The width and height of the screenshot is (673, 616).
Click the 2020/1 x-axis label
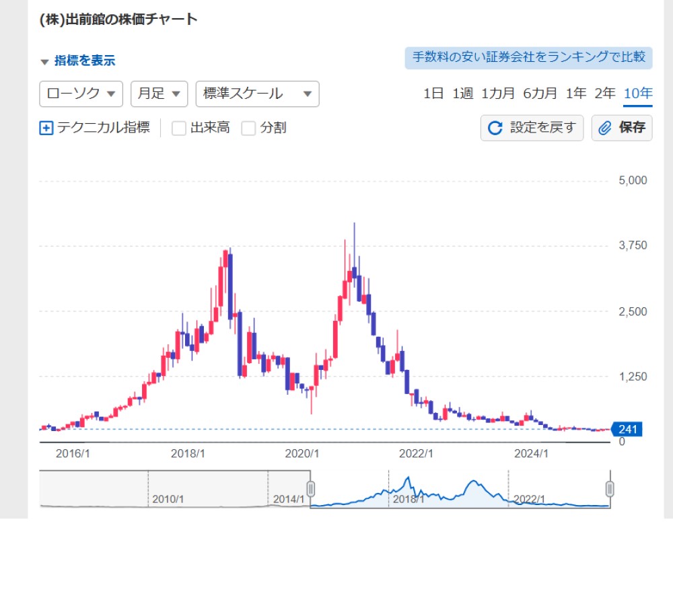point(302,453)
